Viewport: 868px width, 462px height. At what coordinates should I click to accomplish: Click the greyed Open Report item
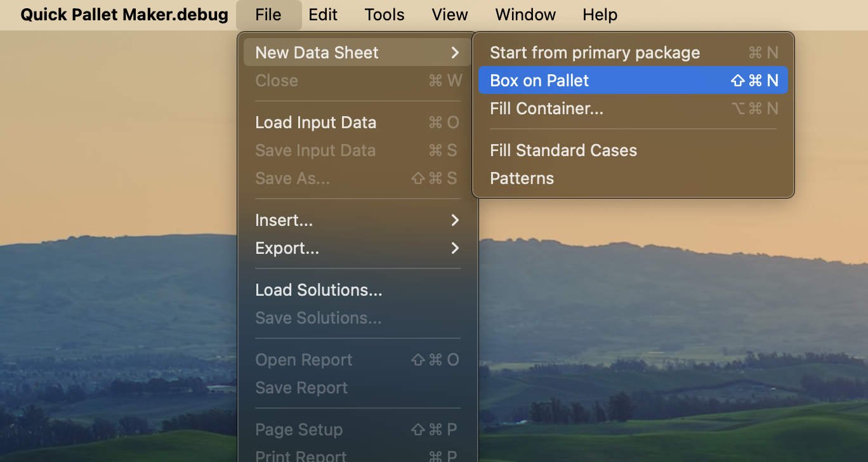pyautogui.click(x=358, y=360)
